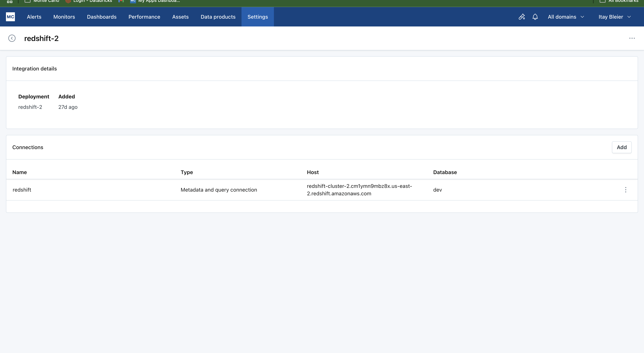Open notifications bell icon
This screenshot has height=353, width=644.
tap(535, 17)
